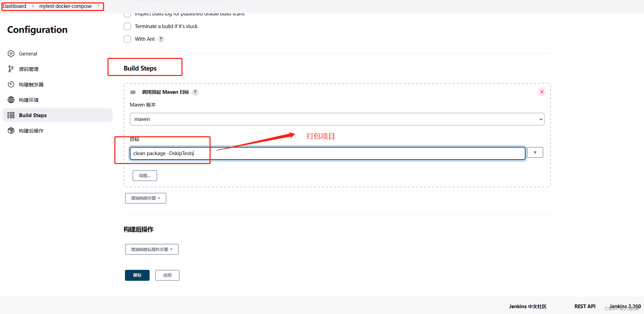This screenshot has height=314, width=644.
Task: Click the drag handle beside 调用顶层 Maven 目标
Action: (132, 92)
